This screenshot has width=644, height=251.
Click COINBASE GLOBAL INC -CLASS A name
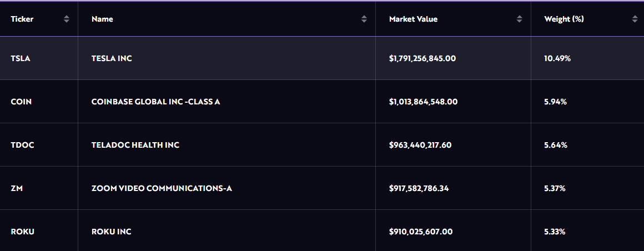click(155, 102)
